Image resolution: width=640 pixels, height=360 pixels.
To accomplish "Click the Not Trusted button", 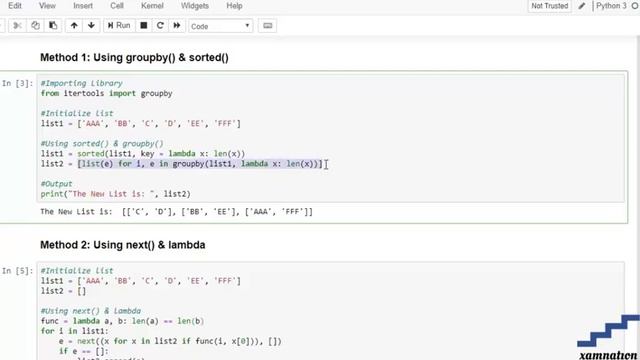I will click(x=549, y=6).
